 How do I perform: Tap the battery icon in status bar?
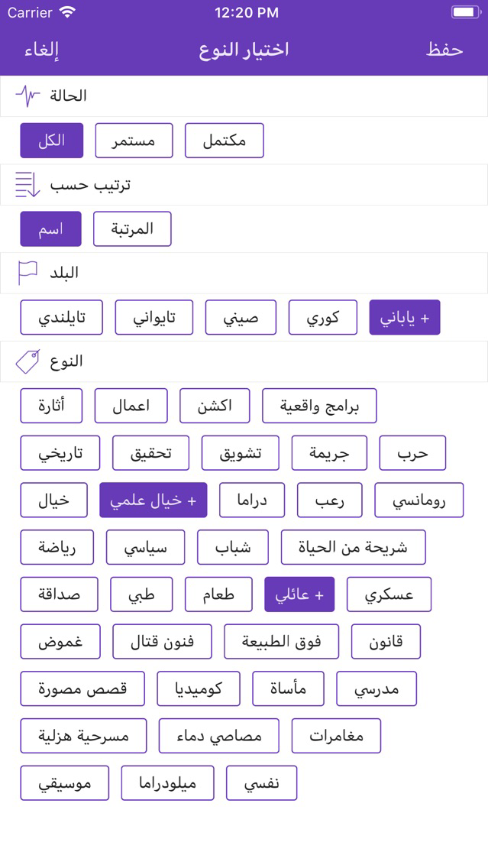465,12
